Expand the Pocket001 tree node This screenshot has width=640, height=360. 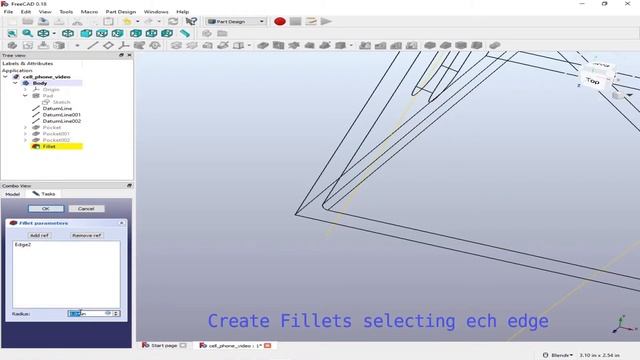click(25, 133)
